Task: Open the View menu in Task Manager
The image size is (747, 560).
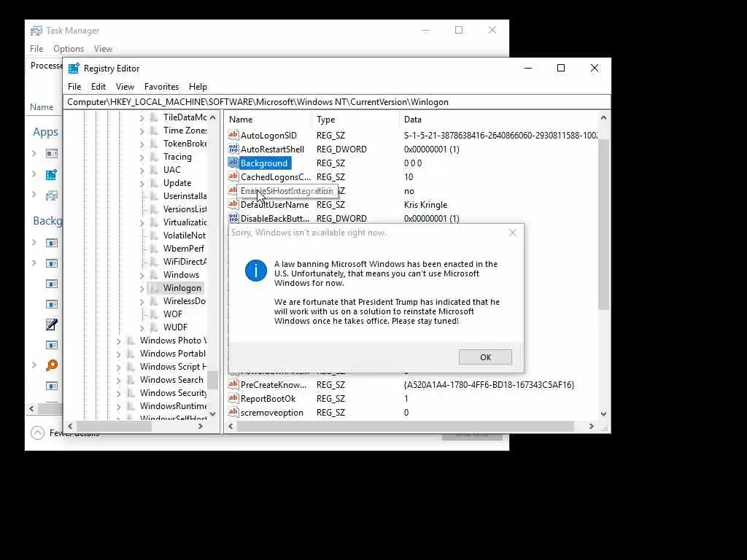Action: click(x=103, y=49)
